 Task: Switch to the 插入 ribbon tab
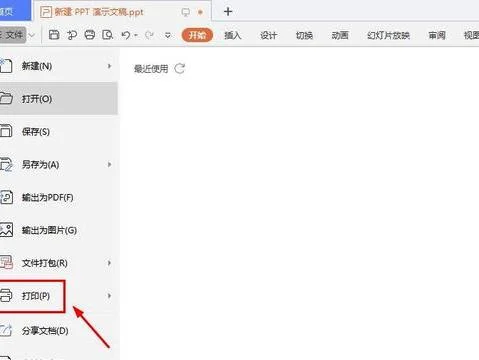[x=233, y=35]
